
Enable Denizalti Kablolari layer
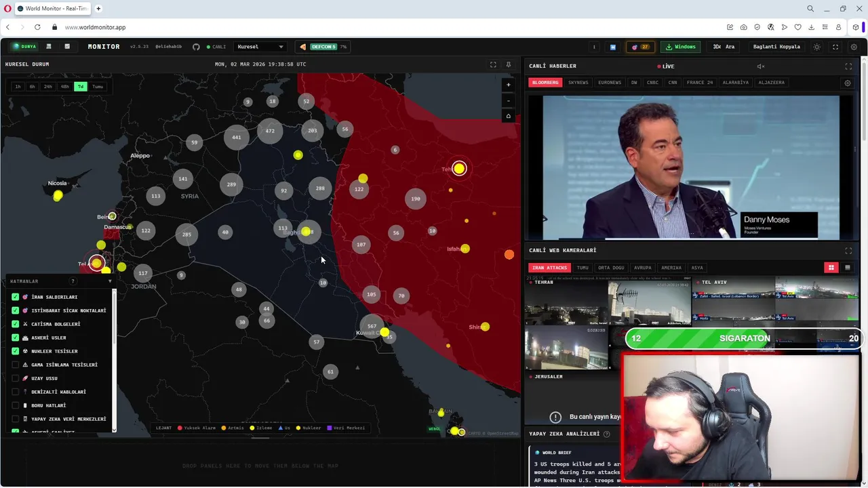coord(16,392)
